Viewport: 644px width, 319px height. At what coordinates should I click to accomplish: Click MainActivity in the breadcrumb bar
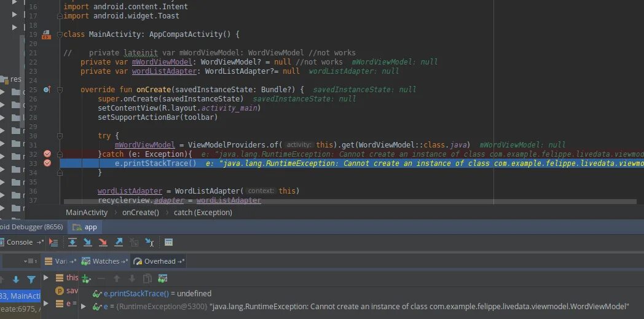pyautogui.click(x=87, y=213)
